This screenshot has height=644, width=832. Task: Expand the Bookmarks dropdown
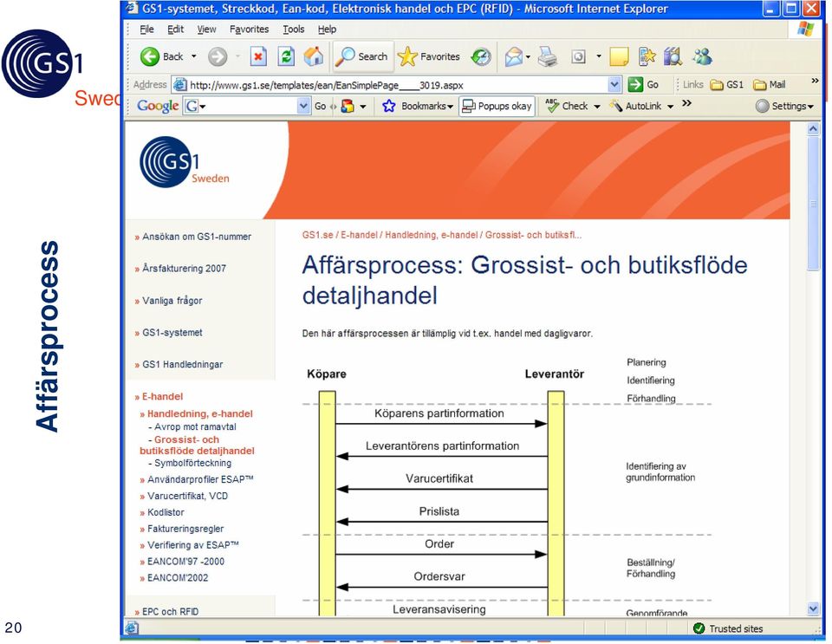tap(450, 107)
